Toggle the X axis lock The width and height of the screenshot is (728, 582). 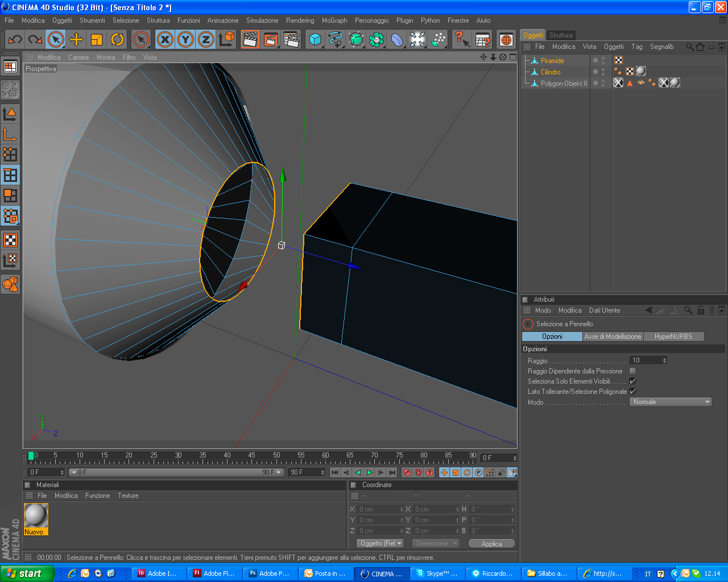click(165, 39)
